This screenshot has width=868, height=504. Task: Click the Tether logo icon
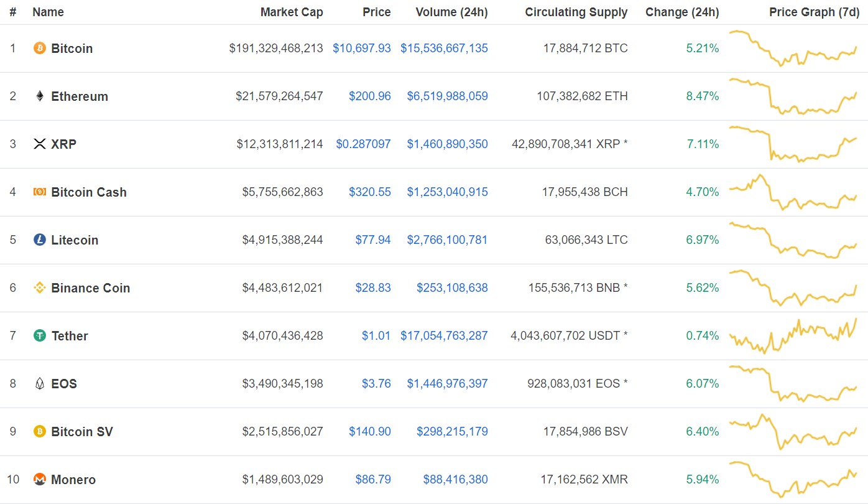[x=40, y=335]
